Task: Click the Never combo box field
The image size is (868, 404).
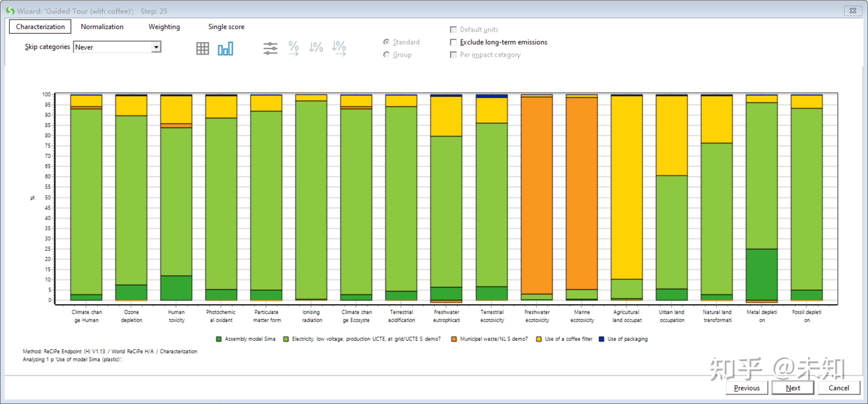Action: 113,47
